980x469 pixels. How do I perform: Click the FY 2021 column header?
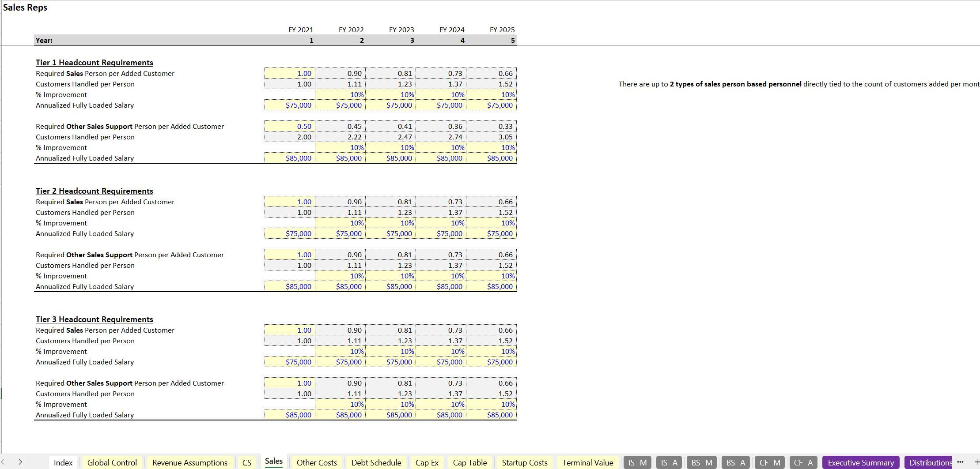(x=301, y=30)
